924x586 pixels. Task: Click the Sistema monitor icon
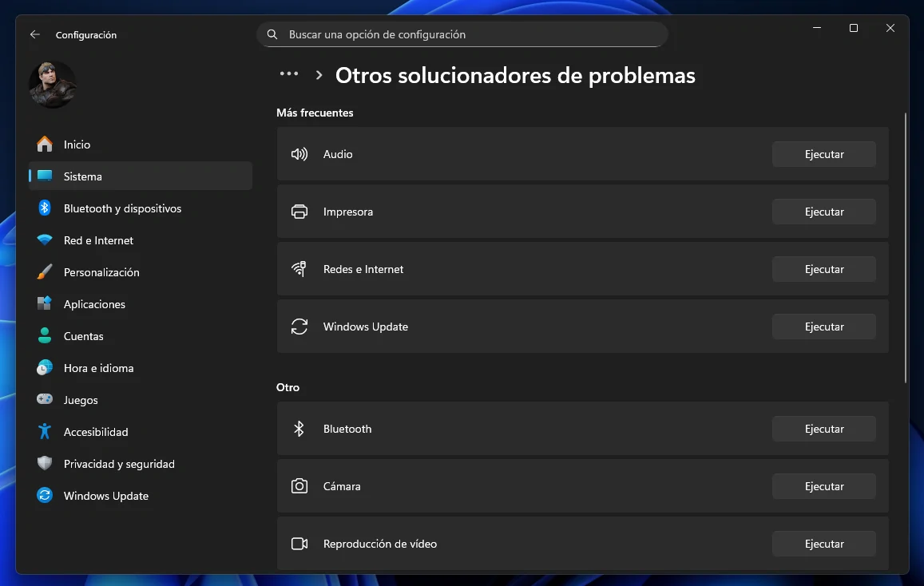click(45, 176)
